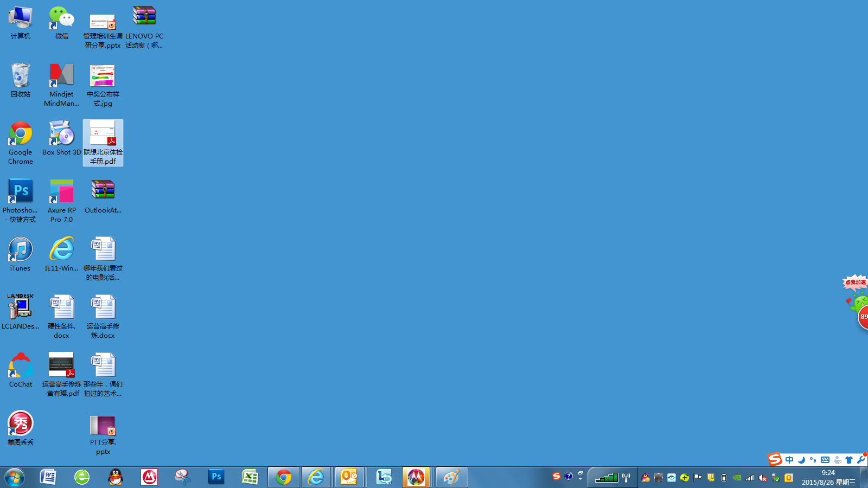Open CoChat desktop shortcut
Image resolution: width=868 pixels, height=488 pixels.
click(x=21, y=371)
